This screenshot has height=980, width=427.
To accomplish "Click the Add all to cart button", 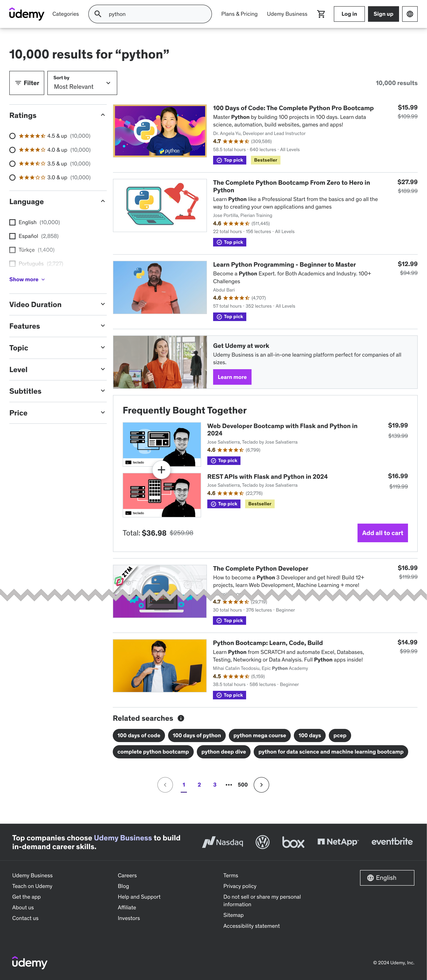I will 383,533.
